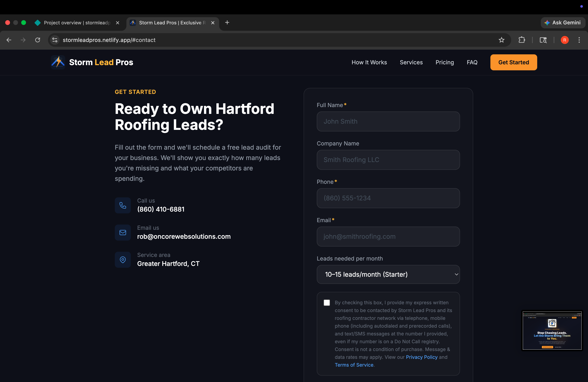This screenshot has width=588, height=382.
Task: Close the Project overview tab
Action: [x=118, y=23]
